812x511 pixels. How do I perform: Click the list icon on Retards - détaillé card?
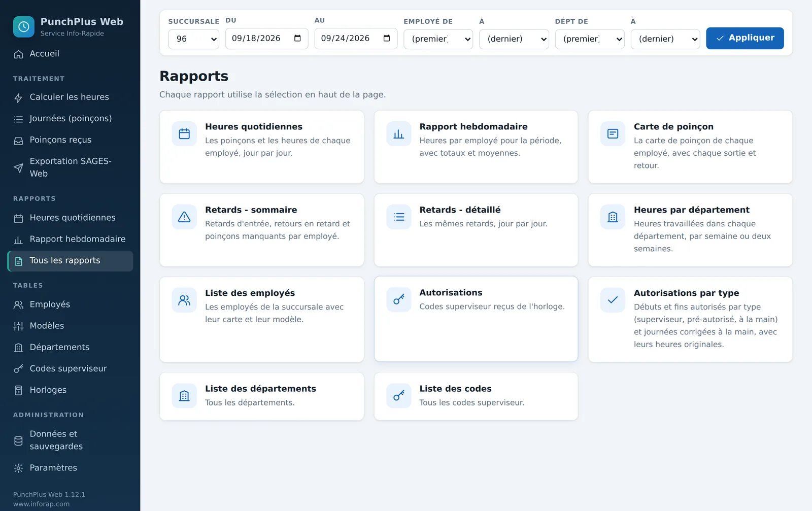coord(399,217)
